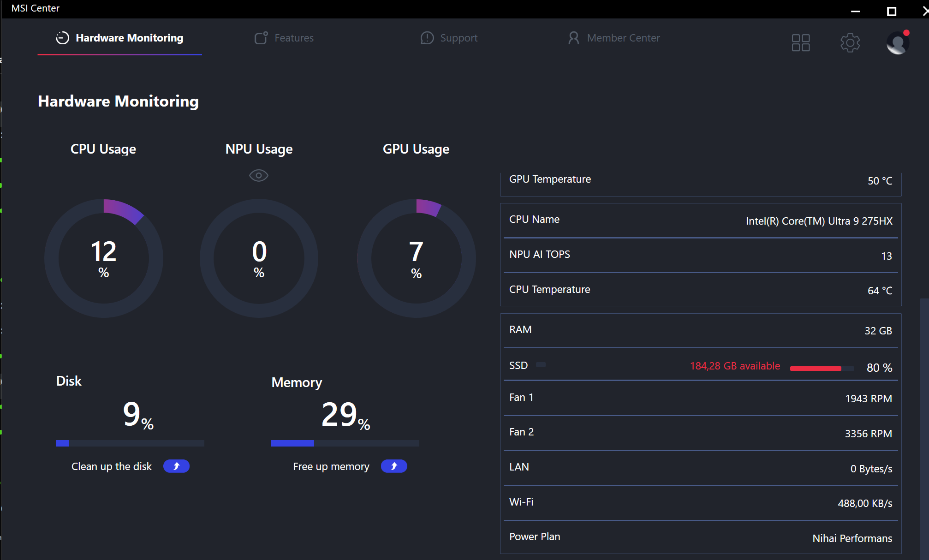Viewport: 929px width, 560px height.
Task: Click the Disk usage progress bar
Action: [x=130, y=443]
